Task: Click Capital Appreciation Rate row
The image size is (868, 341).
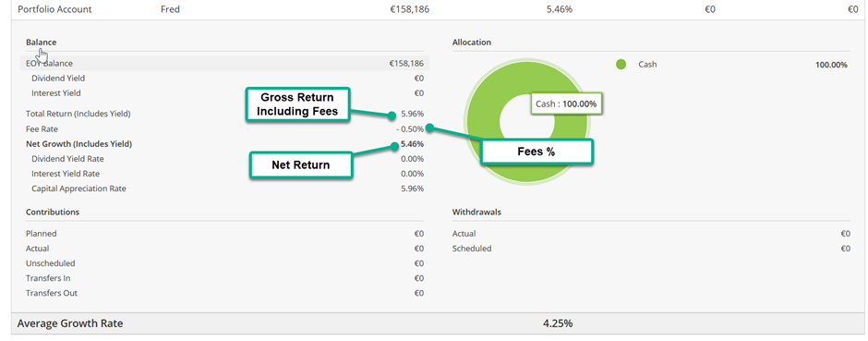Action: pyautogui.click(x=224, y=189)
